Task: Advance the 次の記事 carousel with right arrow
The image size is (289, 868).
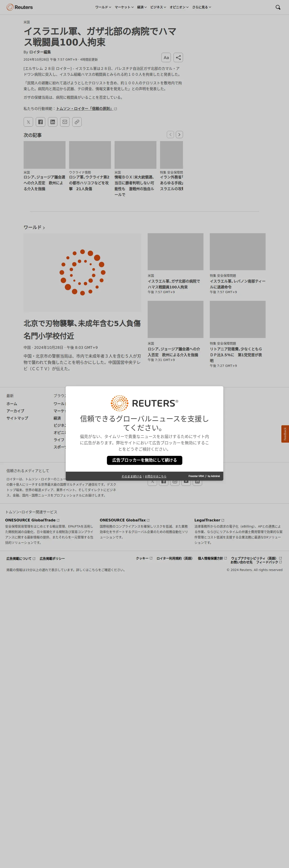Action: click(179, 135)
